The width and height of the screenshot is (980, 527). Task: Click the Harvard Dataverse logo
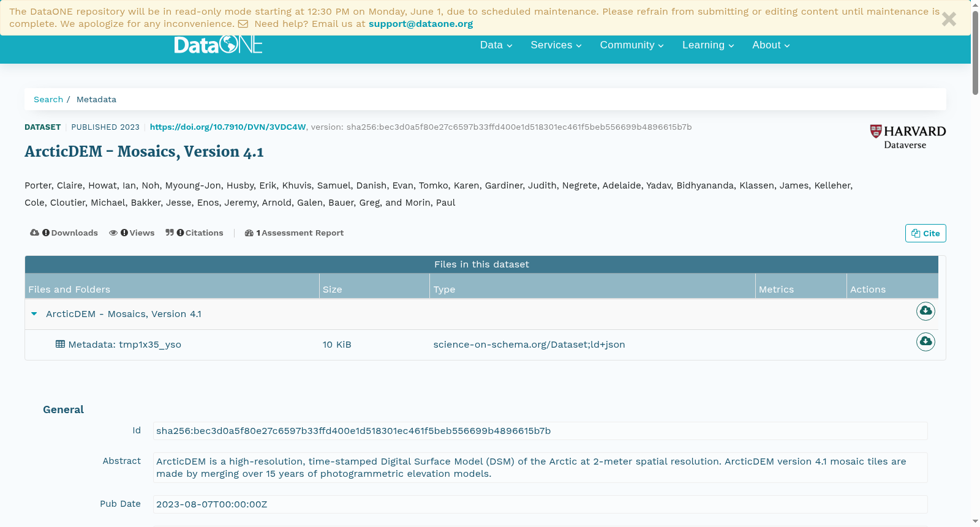[908, 137]
